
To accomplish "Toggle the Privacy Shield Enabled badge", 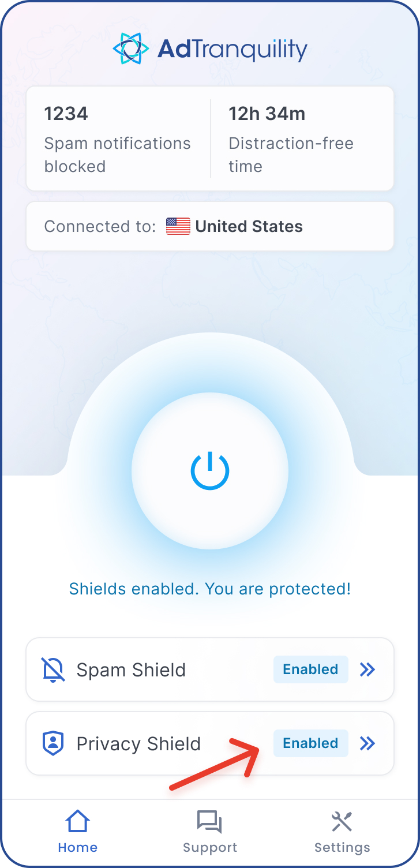I will tap(311, 743).
